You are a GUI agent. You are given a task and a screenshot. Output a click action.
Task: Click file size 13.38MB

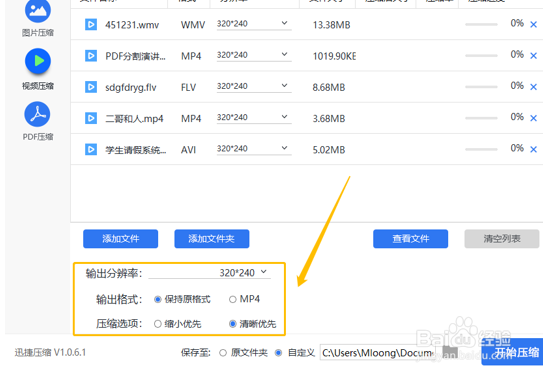coord(331,25)
